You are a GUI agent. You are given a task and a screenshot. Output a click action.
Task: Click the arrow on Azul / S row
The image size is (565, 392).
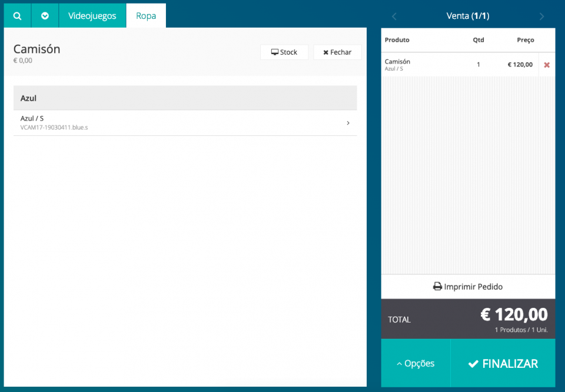click(348, 123)
